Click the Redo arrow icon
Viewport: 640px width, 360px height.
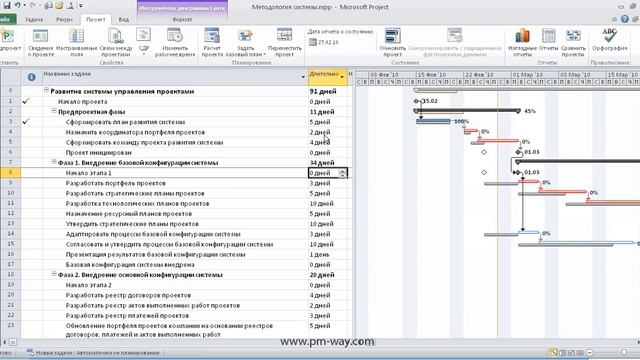pyautogui.click(x=33, y=5)
